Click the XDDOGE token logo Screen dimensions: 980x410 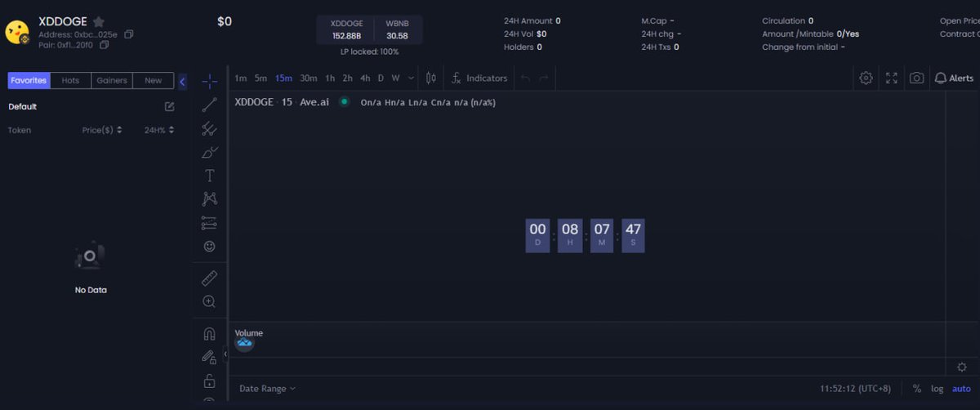click(x=17, y=32)
